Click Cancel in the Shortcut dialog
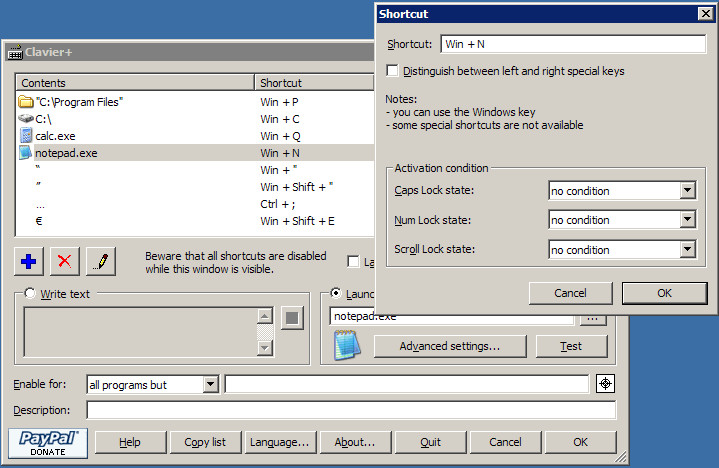Viewport: 719px width, 468px height. pos(570,293)
